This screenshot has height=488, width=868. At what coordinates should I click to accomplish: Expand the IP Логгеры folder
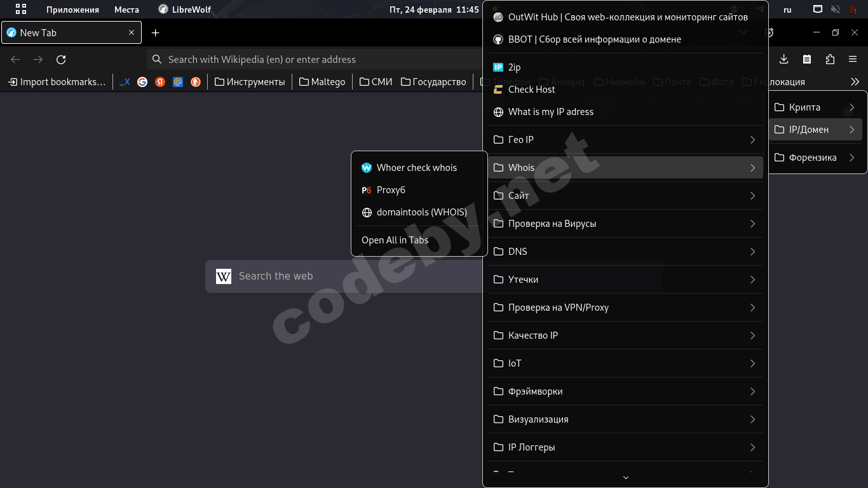[x=625, y=447]
